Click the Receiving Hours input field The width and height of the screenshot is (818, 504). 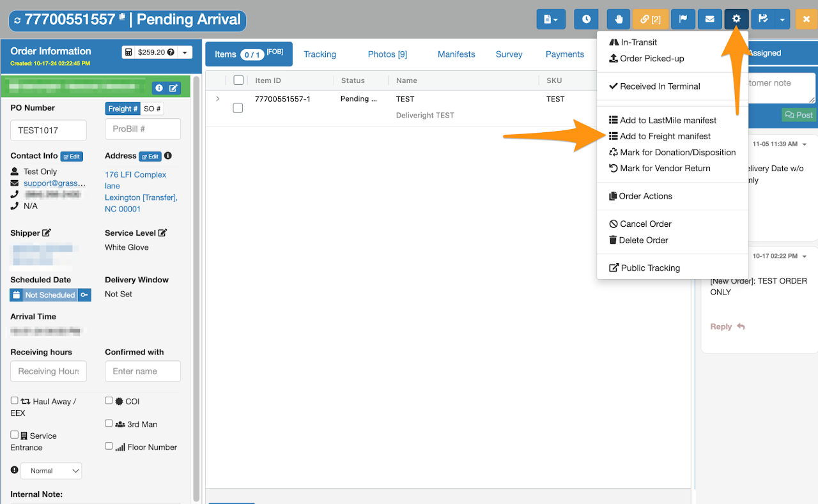pyautogui.click(x=49, y=371)
